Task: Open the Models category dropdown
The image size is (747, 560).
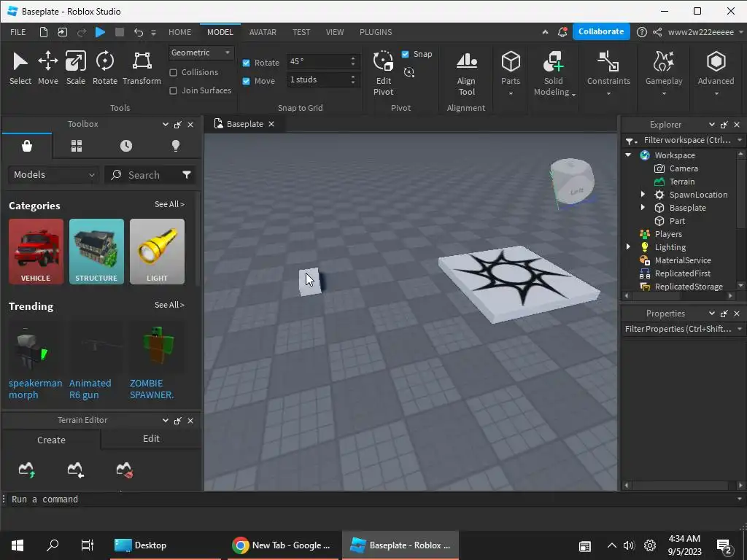Action: (54, 175)
